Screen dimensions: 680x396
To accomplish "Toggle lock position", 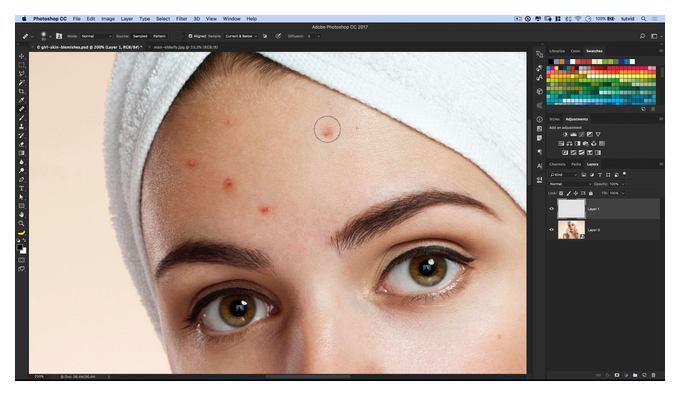I will 576,193.
